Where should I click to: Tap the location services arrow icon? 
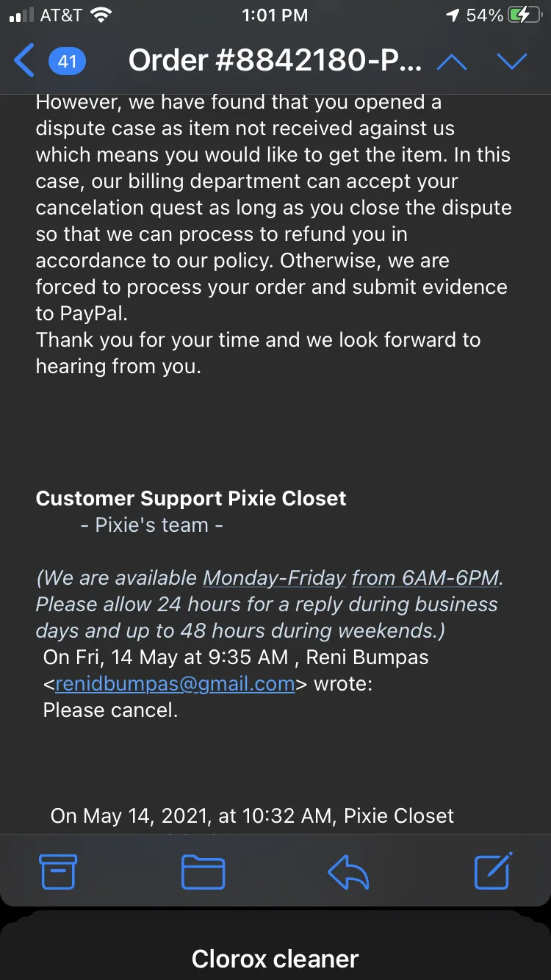(453, 15)
